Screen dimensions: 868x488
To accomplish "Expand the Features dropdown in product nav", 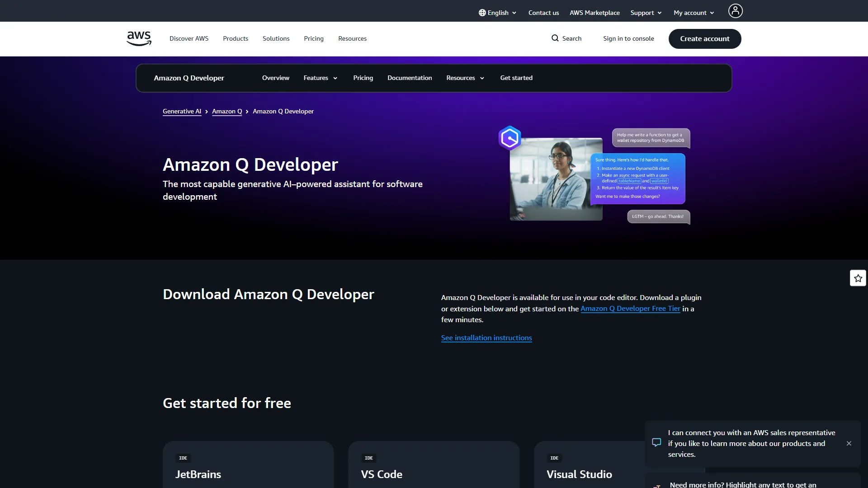I will click(x=321, y=78).
